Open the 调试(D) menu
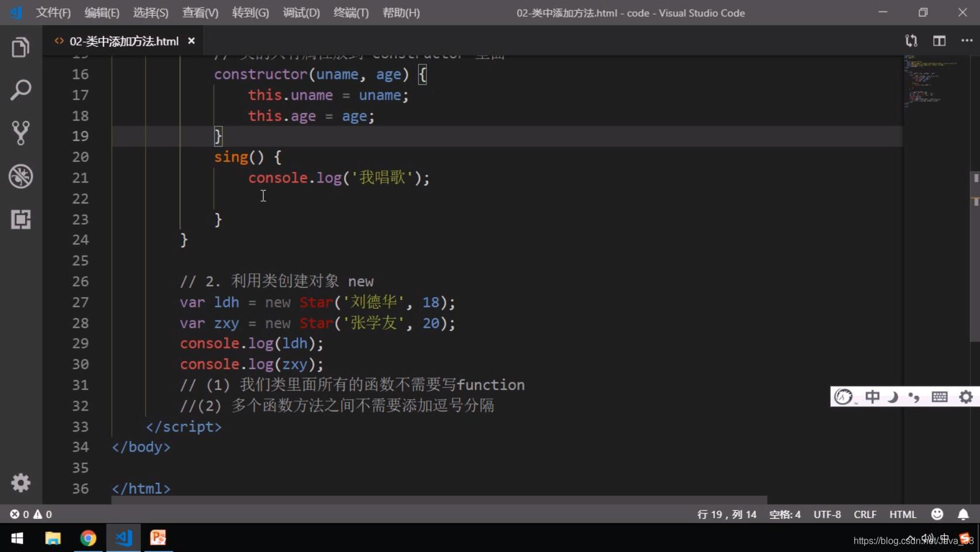Screen dimensions: 980x552 tap(301, 13)
